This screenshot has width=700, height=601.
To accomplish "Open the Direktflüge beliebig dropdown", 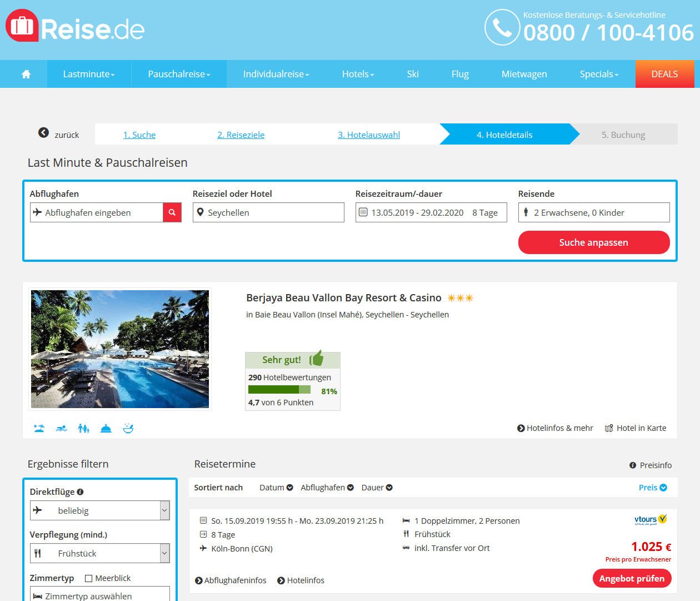I will pos(100,510).
